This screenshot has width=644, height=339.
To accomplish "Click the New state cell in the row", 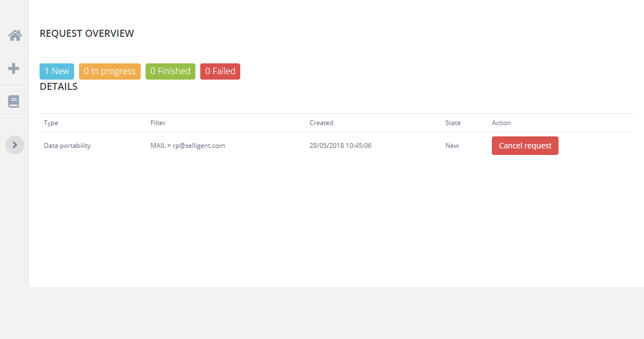I will [452, 146].
